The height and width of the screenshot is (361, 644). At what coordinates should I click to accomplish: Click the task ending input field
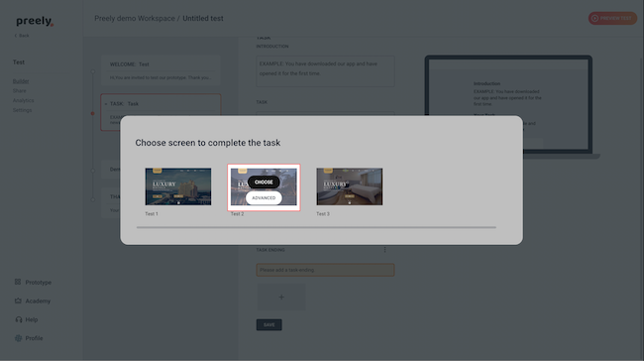(x=325, y=270)
